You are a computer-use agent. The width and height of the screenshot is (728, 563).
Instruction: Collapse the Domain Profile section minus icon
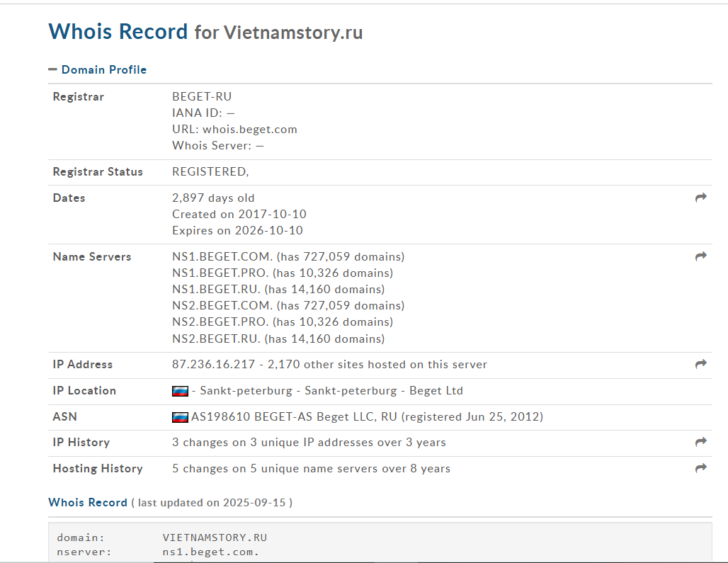52,69
